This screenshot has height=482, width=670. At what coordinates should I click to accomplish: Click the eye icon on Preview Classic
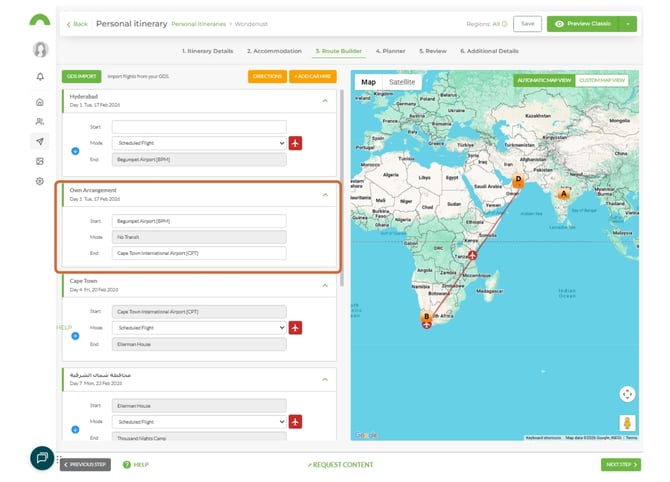(559, 24)
